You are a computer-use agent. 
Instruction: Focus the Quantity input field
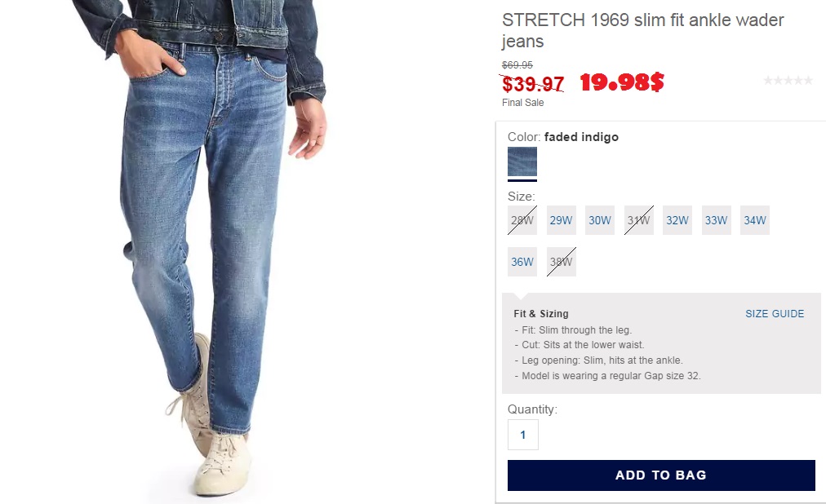coord(523,435)
